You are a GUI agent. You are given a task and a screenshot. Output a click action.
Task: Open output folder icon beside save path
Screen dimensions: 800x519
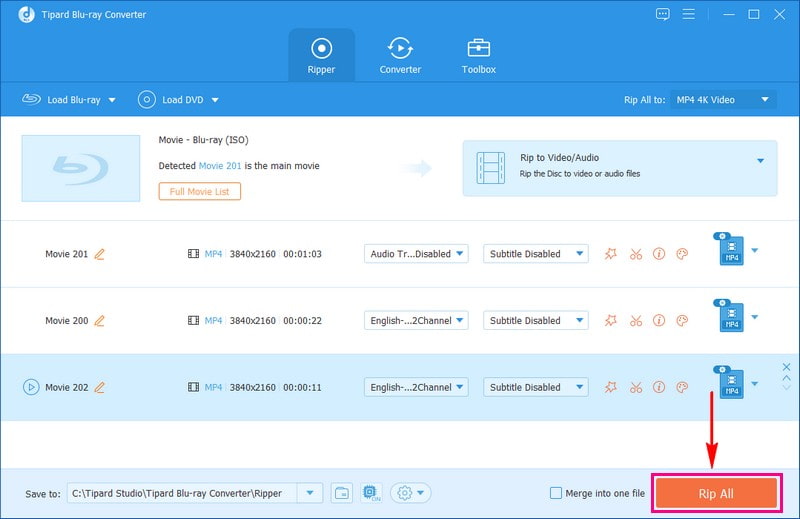point(342,493)
